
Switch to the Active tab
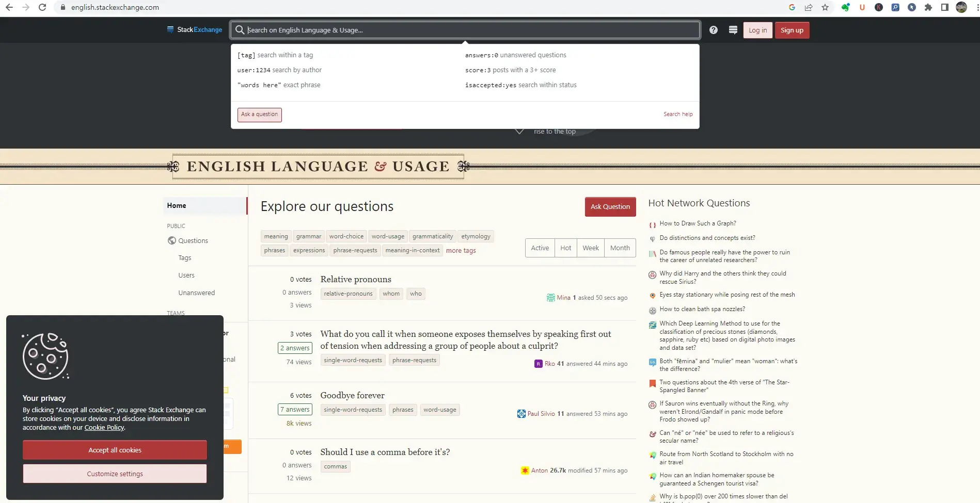click(x=540, y=248)
